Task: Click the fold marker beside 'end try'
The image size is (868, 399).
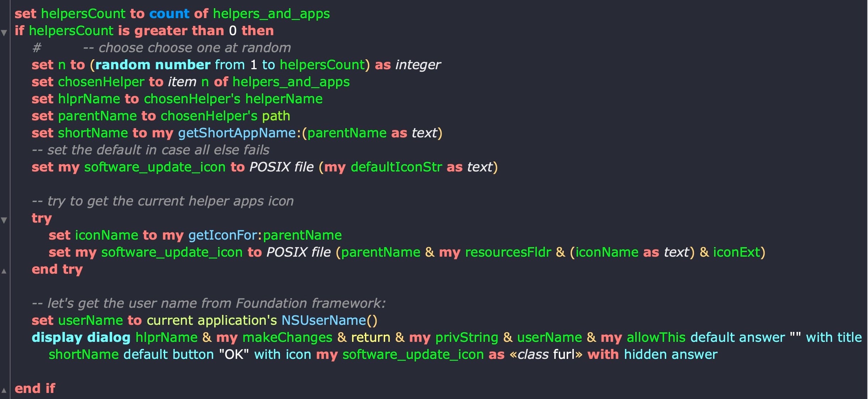Action: (x=4, y=272)
